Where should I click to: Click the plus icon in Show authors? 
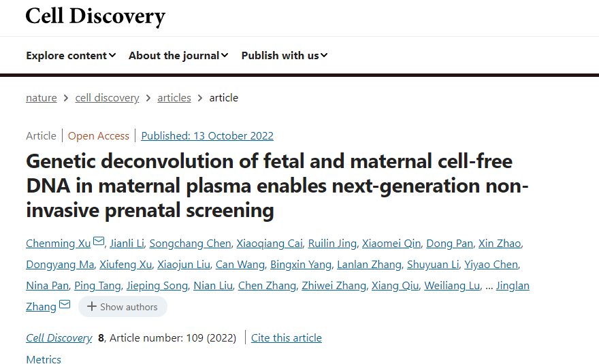pos(91,306)
